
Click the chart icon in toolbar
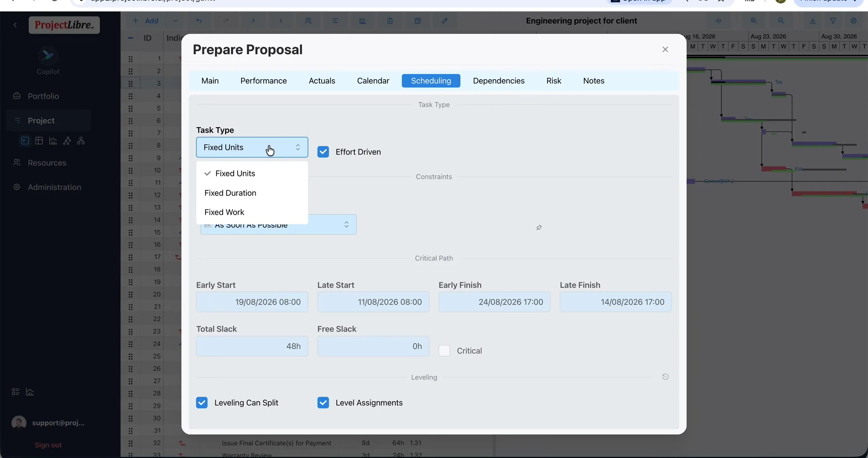pos(362,21)
